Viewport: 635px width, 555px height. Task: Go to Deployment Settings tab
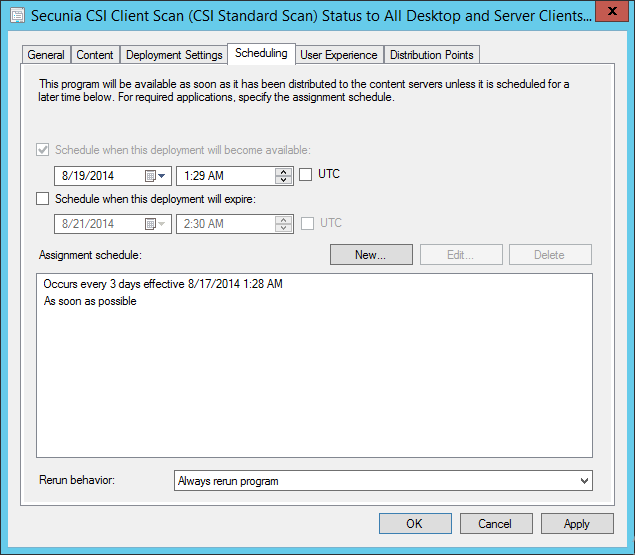174,55
